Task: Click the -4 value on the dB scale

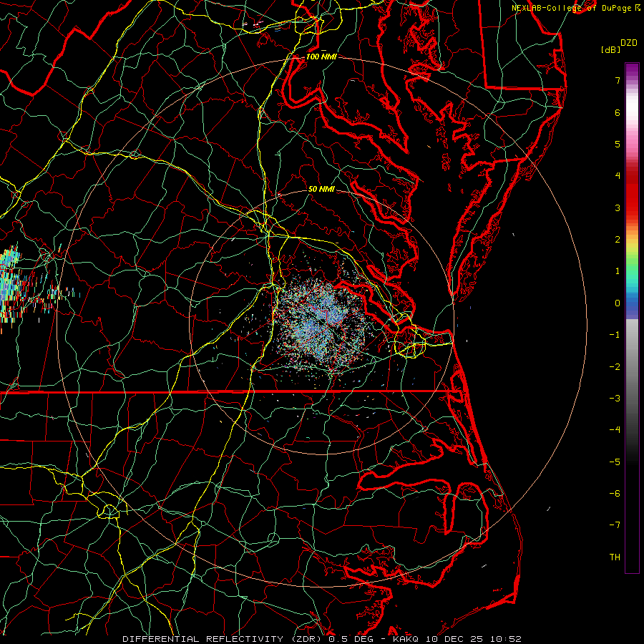Action: 615,430
